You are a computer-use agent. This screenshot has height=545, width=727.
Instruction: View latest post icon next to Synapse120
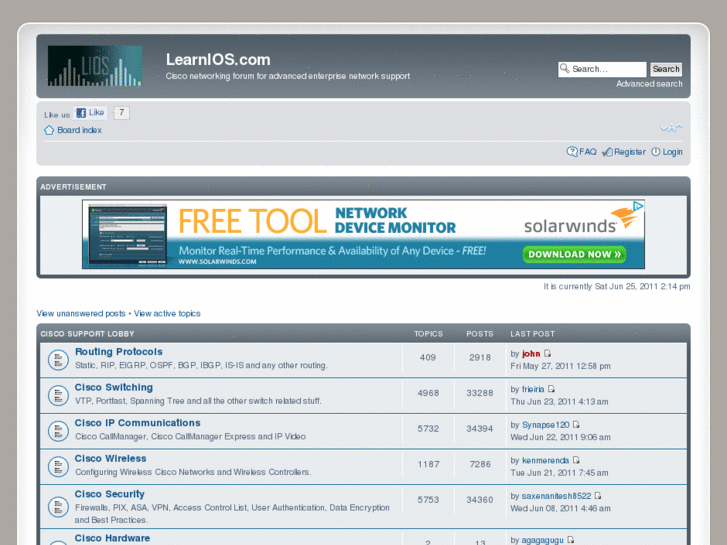coord(576,425)
